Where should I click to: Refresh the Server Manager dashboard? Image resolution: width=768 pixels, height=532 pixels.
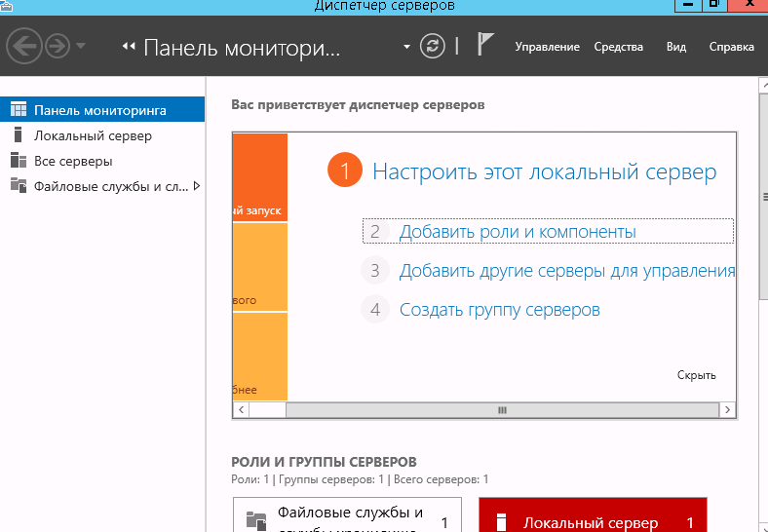click(x=431, y=46)
